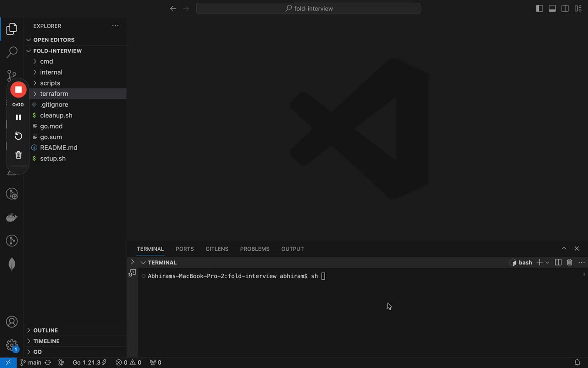Viewport: 588px width, 368px height.
Task: Open the terminal More Actions ellipsis
Action: click(x=582, y=262)
